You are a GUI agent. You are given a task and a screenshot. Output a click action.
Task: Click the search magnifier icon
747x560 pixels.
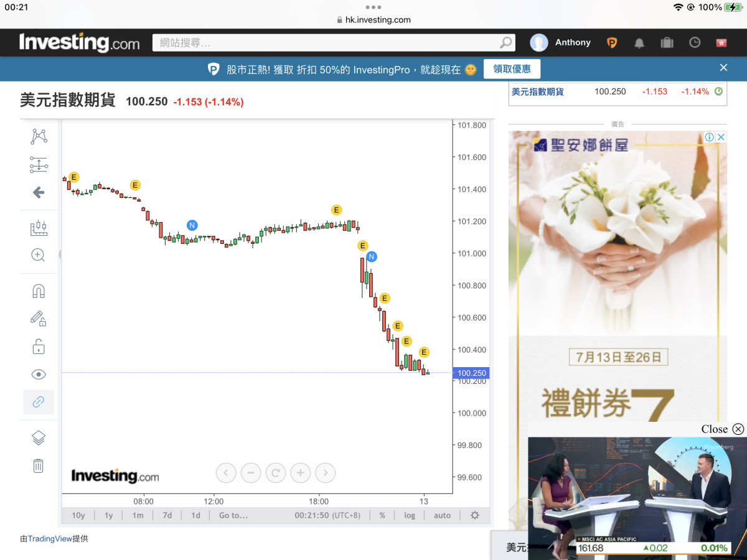click(x=506, y=42)
